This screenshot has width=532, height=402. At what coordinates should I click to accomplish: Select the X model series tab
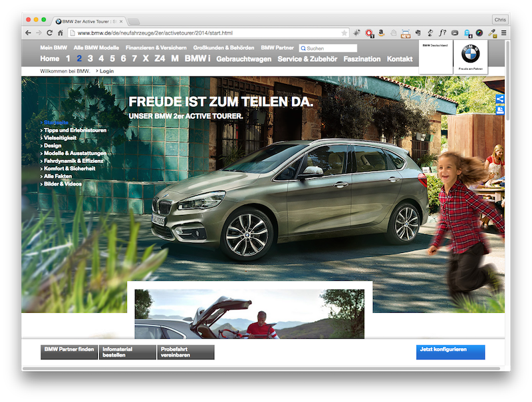146,59
